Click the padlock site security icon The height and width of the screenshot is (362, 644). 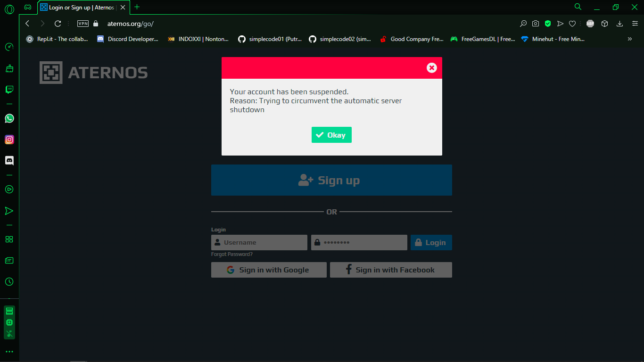pyautogui.click(x=96, y=24)
